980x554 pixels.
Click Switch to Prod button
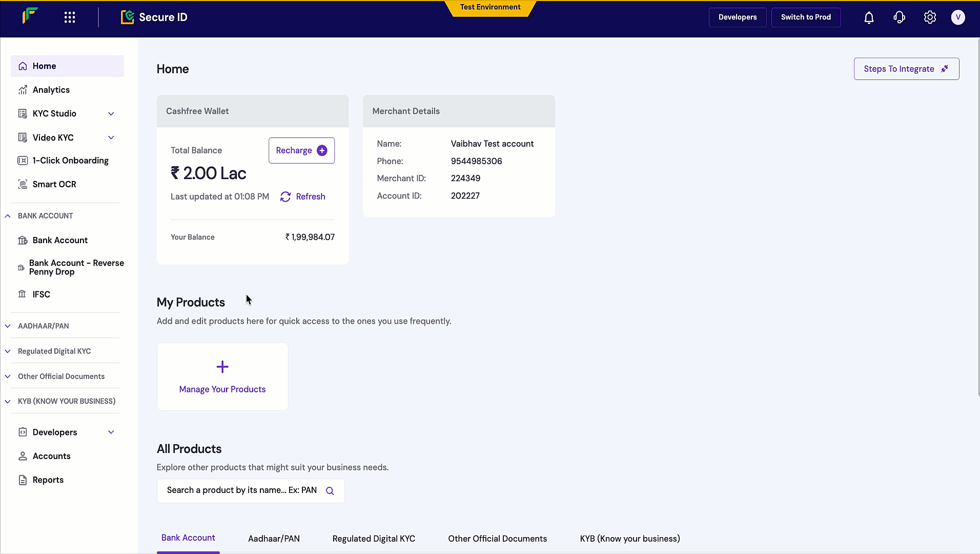point(806,17)
